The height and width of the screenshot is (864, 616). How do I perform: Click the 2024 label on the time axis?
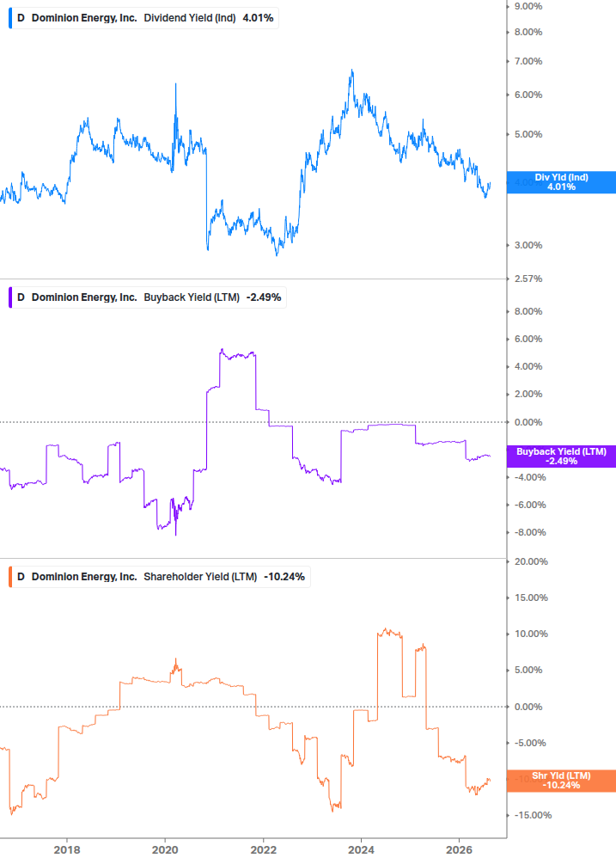point(361,849)
